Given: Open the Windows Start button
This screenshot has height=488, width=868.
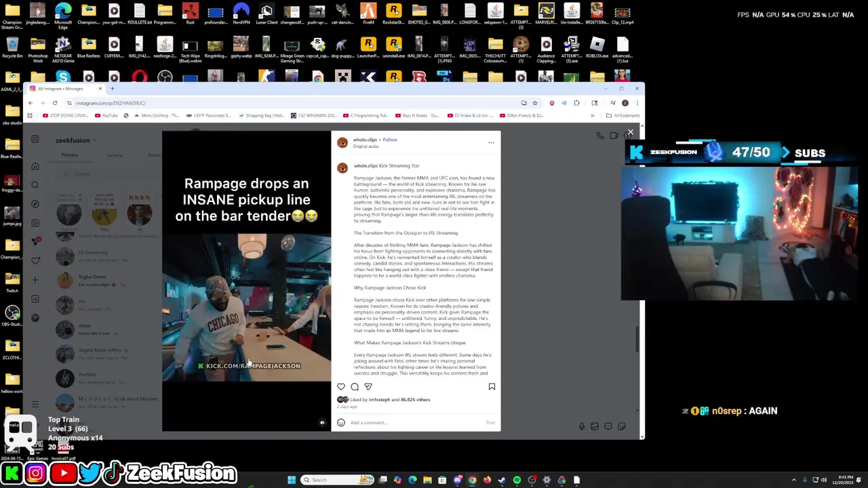Looking at the screenshot, I should click(x=292, y=480).
